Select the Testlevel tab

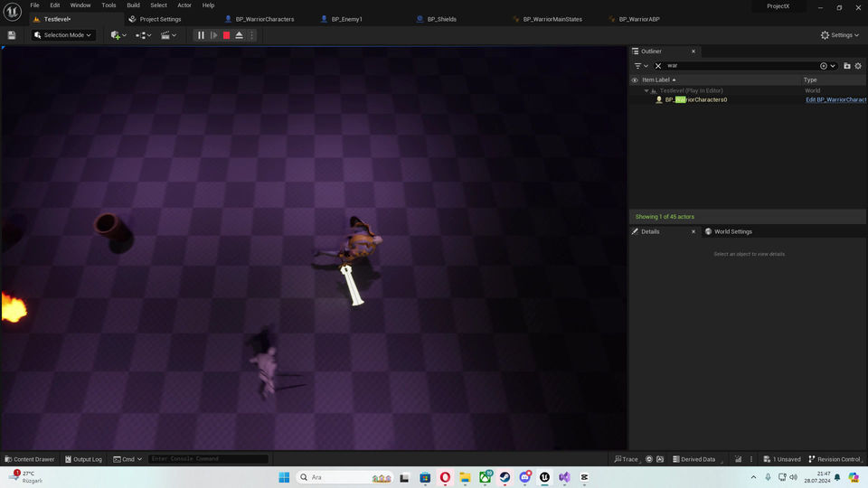pos(57,19)
